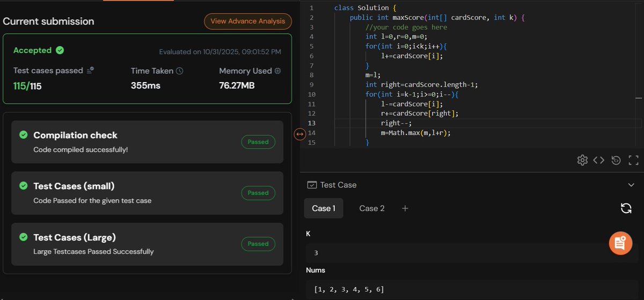
Task: Click code line 'r+=cardScore[right];'
Action: [x=420, y=113]
